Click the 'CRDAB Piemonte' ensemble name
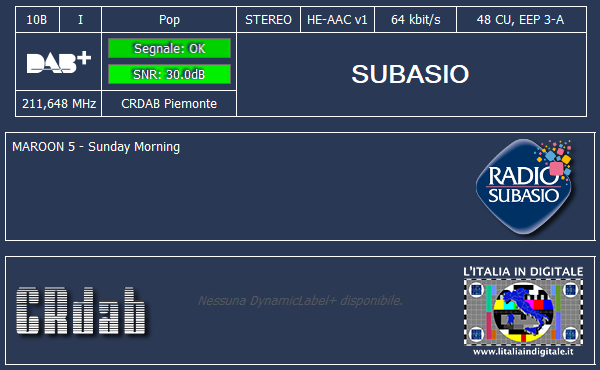The width and height of the screenshot is (600, 370). pyautogui.click(x=169, y=104)
